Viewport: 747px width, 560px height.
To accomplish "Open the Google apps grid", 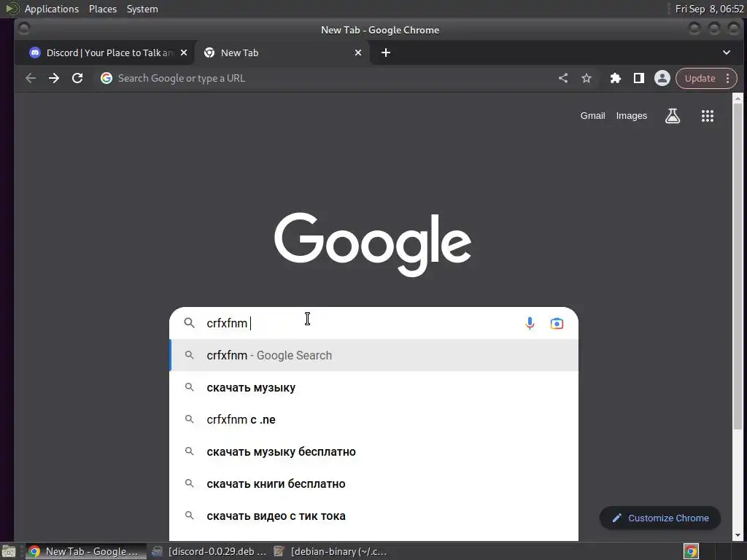I will pyautogui.click(x=708, y=116).
